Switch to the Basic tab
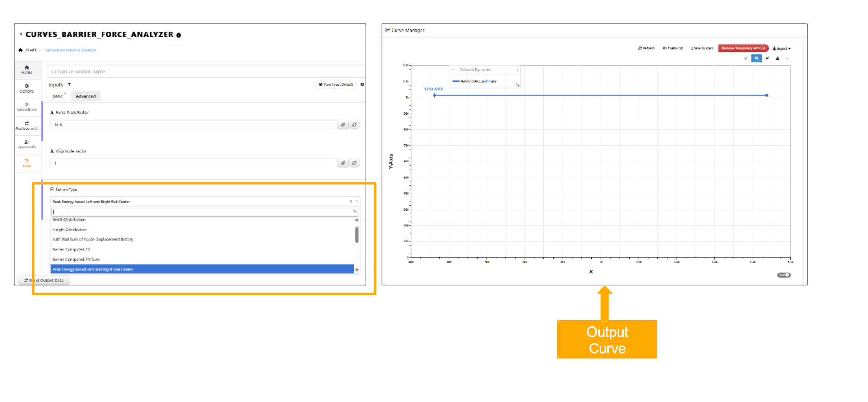The width and height of the screenshot is (868, 402). click(57, 96)
